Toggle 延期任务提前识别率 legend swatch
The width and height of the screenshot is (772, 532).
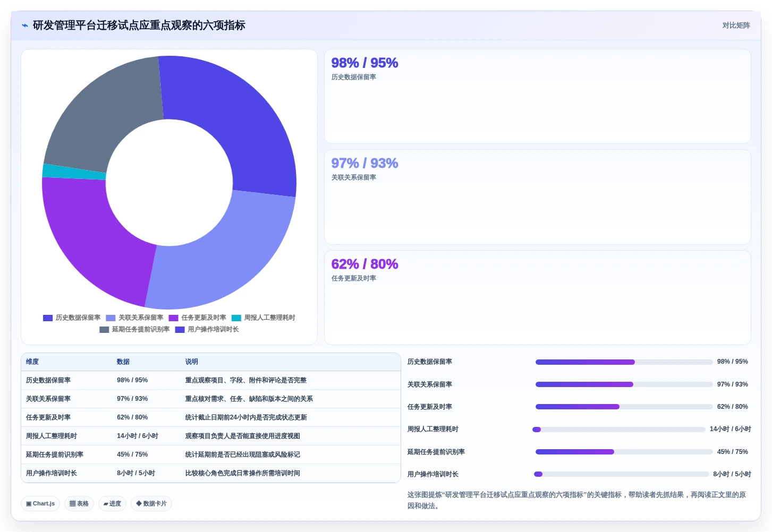point(104,330)
